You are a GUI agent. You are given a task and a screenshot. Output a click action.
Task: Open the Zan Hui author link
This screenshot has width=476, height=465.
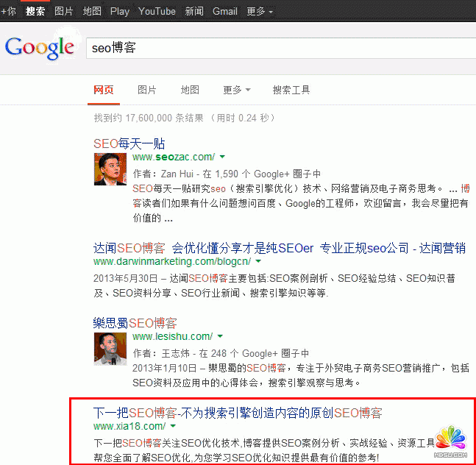click(x=177, y=174)
